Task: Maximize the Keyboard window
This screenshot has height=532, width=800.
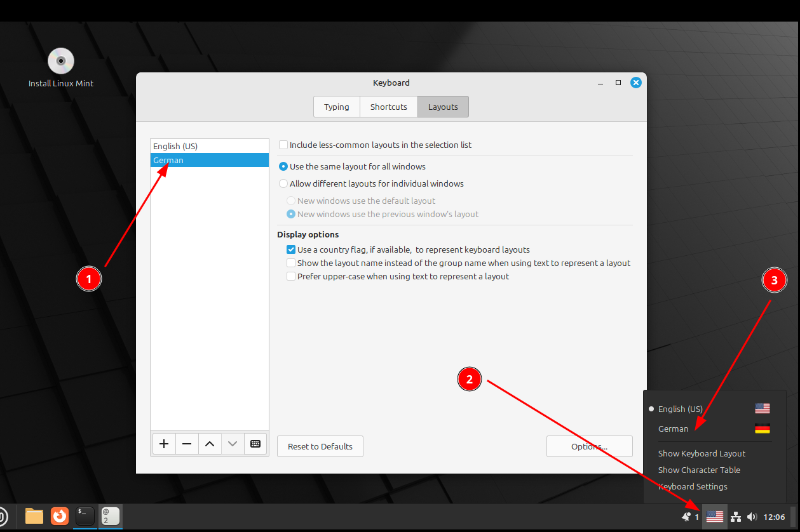Action: pyautogui.click(x=618, y=83)
